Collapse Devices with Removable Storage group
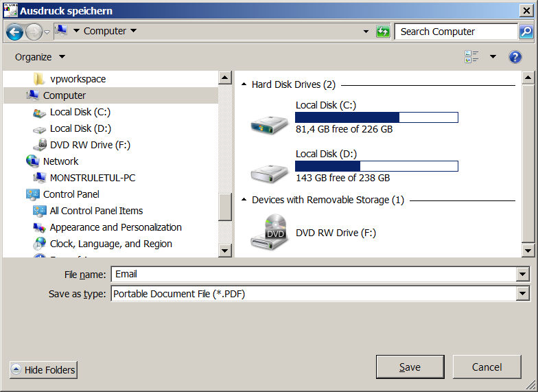 click(244, 200)
